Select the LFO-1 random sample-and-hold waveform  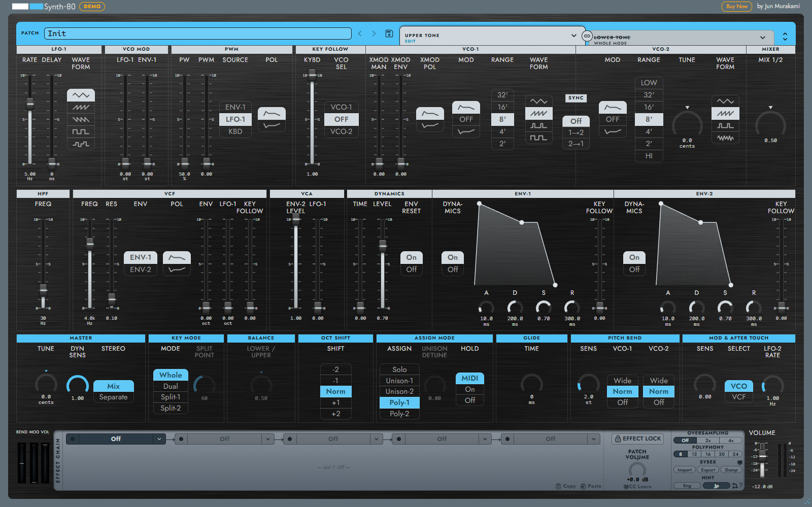click(81, 144)
